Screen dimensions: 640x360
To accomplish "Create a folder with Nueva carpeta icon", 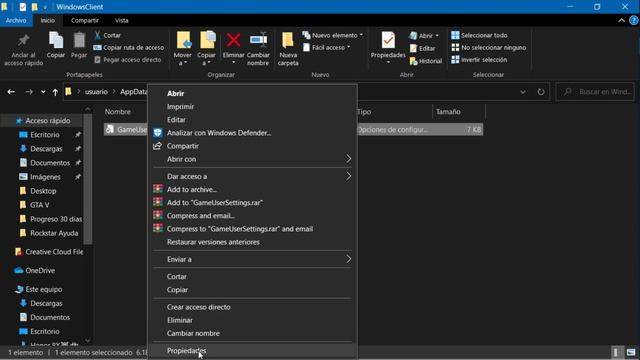I will (288, 40).
